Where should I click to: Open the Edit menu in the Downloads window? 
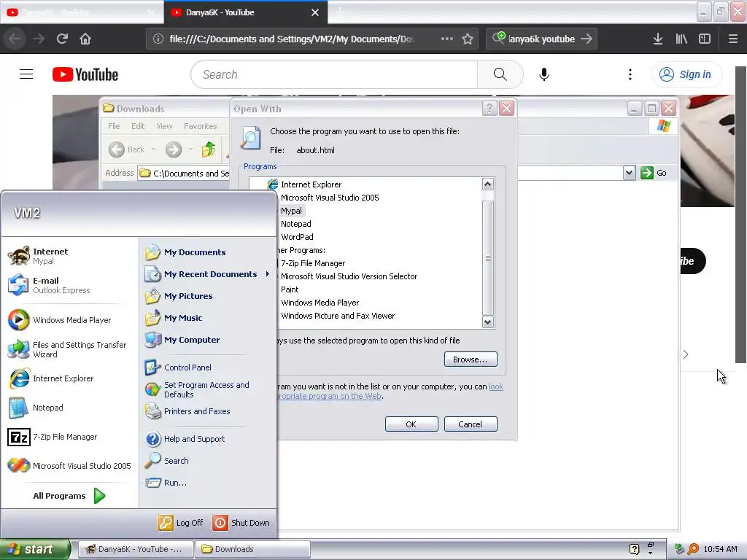tap(138, 126)
